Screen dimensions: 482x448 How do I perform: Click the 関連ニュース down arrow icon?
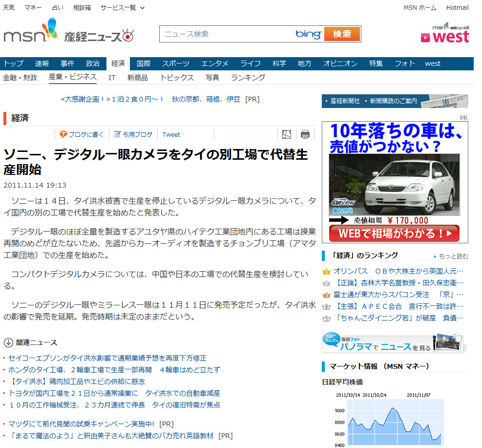tap(8, 342)
